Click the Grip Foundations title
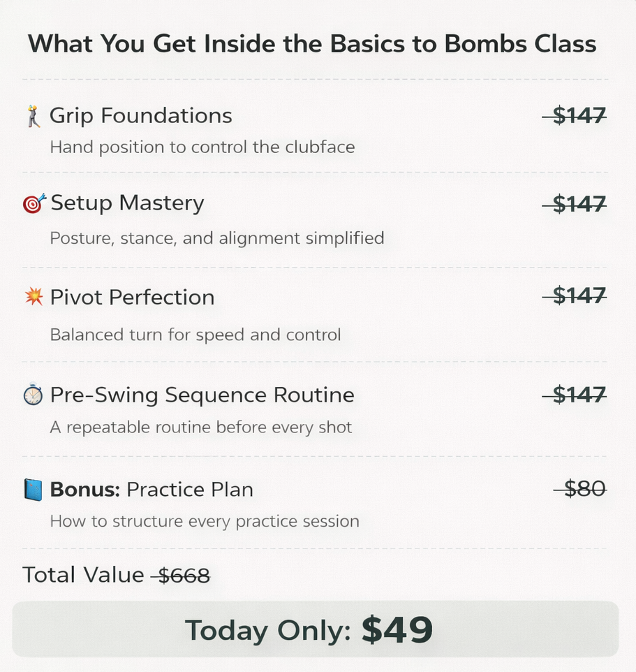Image resolution: width=636 pixels, height=672 pixels. (x=141, y=116)
